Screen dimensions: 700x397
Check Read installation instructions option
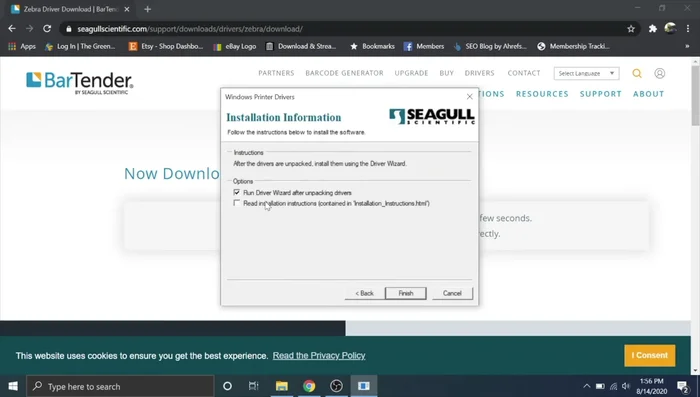(237, 203)
